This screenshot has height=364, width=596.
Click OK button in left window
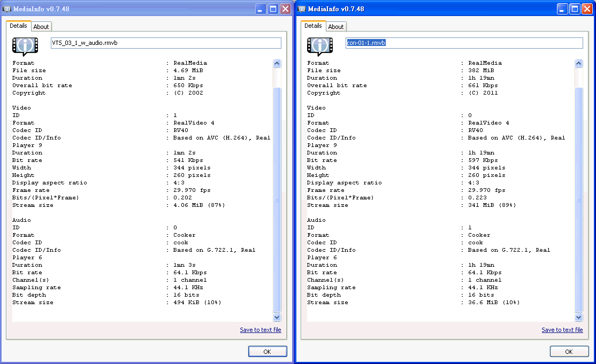pos(267,352)
